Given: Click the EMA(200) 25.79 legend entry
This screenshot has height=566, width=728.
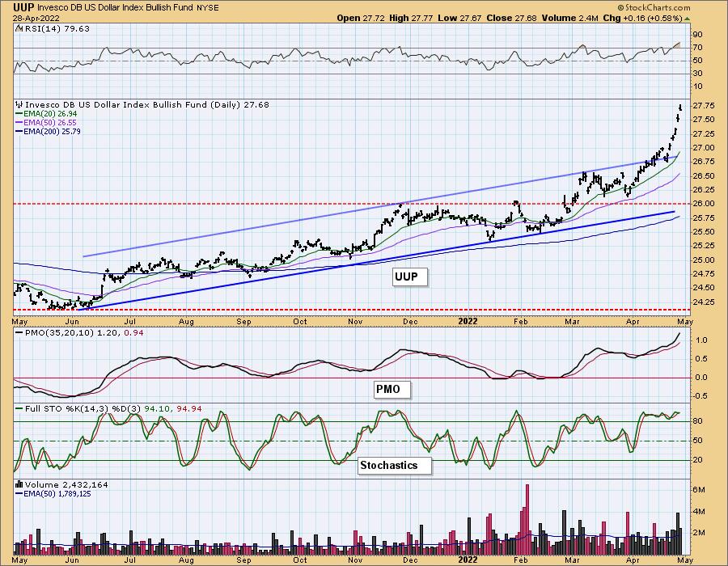Looking at the screenshot, I should click(49, 131).
